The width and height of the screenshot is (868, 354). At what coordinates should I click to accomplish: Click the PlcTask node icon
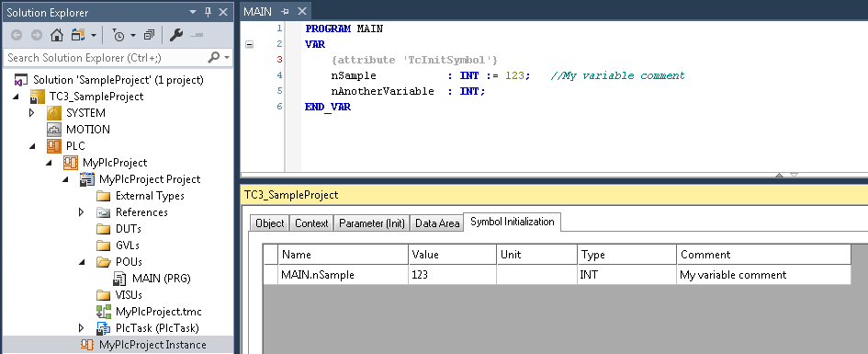[x=104, y=328]
